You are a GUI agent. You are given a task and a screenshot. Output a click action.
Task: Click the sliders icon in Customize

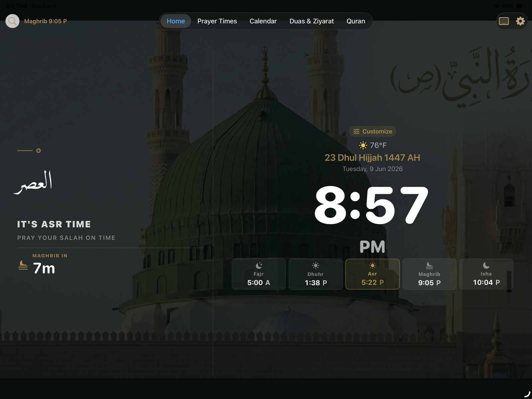pyautogui.click(x=356, y=131)
